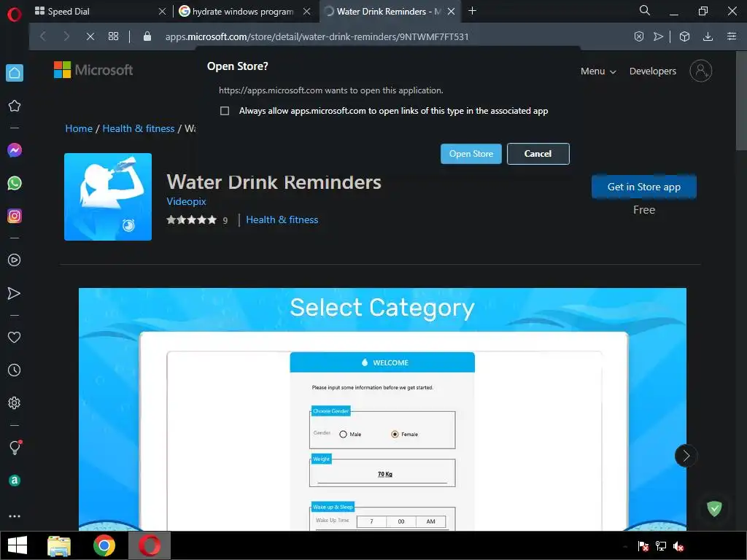Open My Flow arrow icon in sidebar
This screenshot has width=747, height=560.
tap(15, 293)
